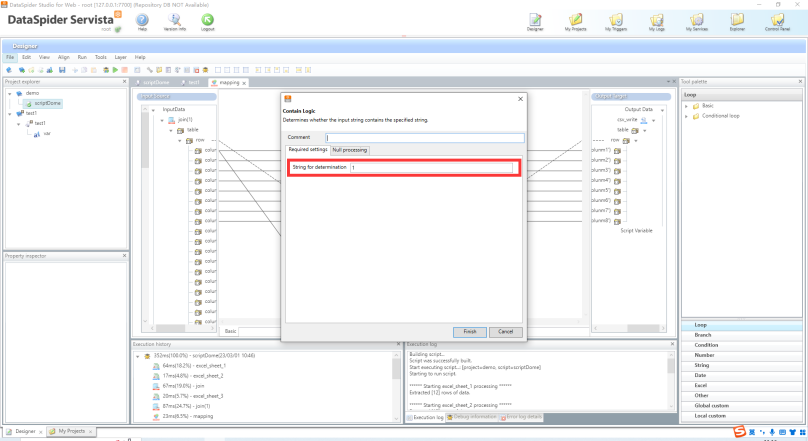Open the Edit menu
The height and width of the screenshot is (441, 808).
26,57
